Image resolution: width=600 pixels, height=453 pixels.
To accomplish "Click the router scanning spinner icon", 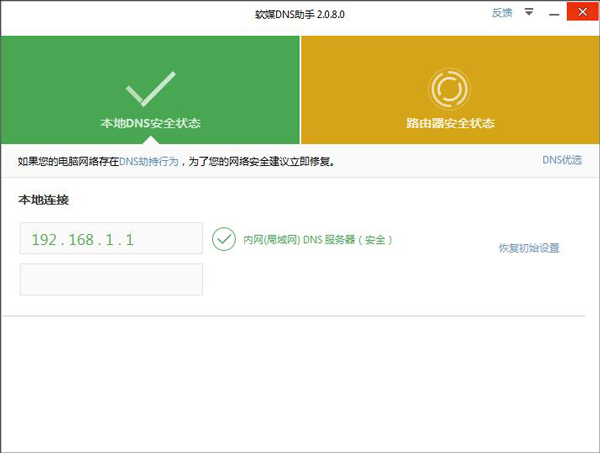I will [x=450, y=89].
